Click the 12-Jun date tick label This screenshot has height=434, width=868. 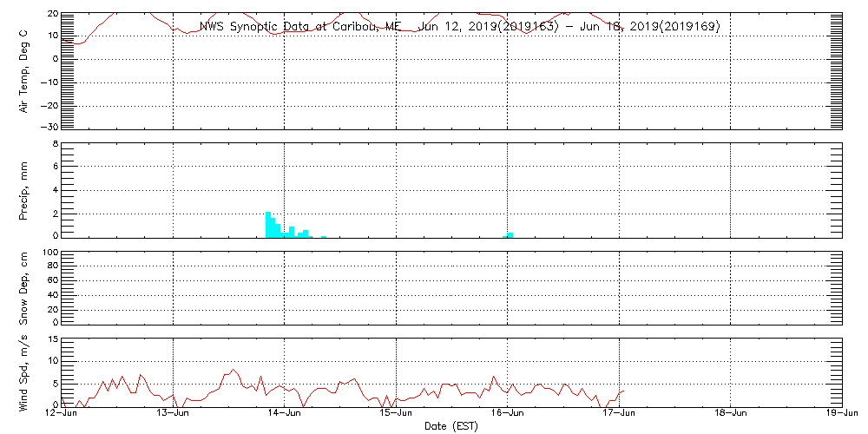pyautogui.click(x=62, y=414)
